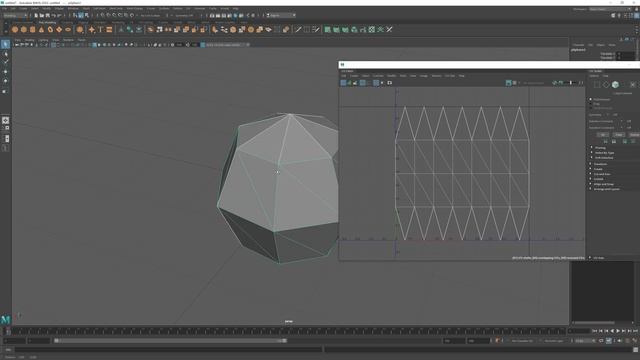Choose the Select tool in the toolbox
The width and height of the screenshot is (640, 360).
(x=5, y=44)
